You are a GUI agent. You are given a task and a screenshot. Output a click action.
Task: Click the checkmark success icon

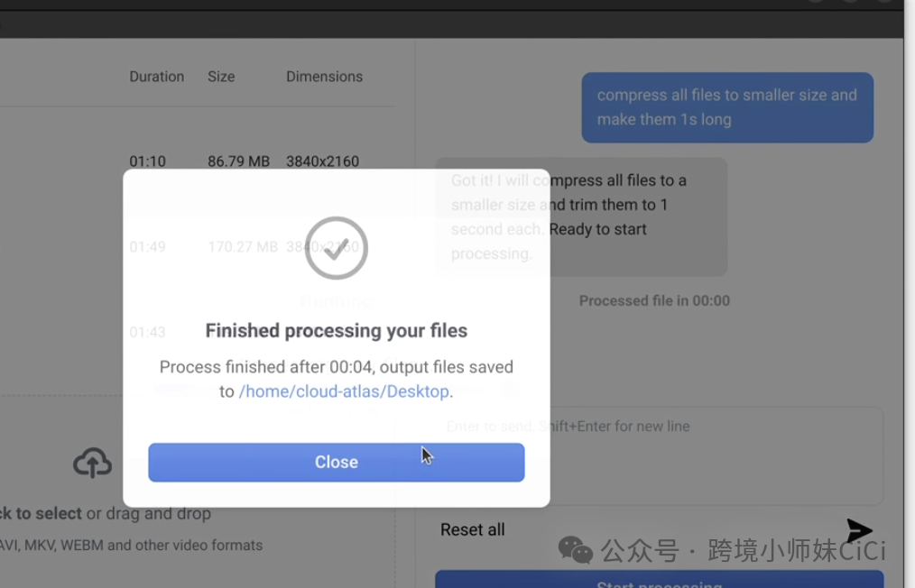click(337, 248)
